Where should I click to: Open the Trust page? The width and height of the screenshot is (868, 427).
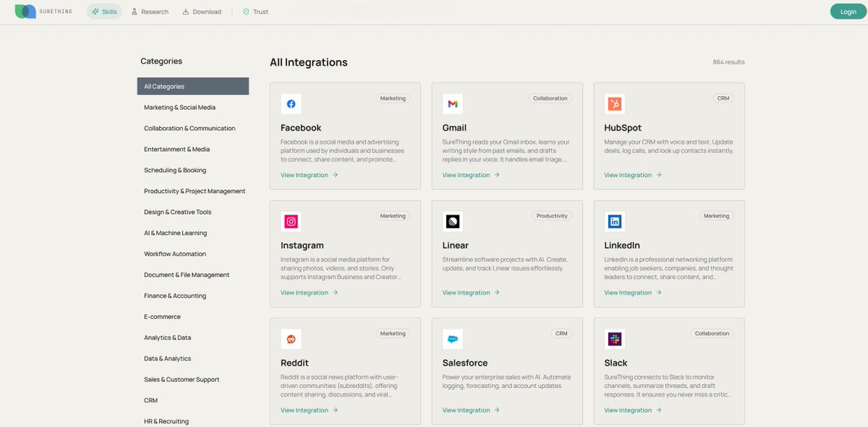click(x=255, y=12)
